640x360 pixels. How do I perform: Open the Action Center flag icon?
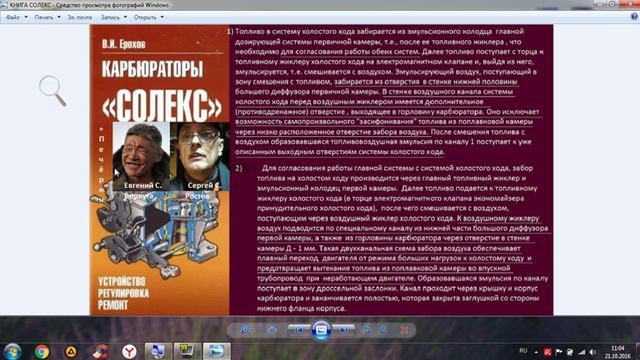click(559, 352)
